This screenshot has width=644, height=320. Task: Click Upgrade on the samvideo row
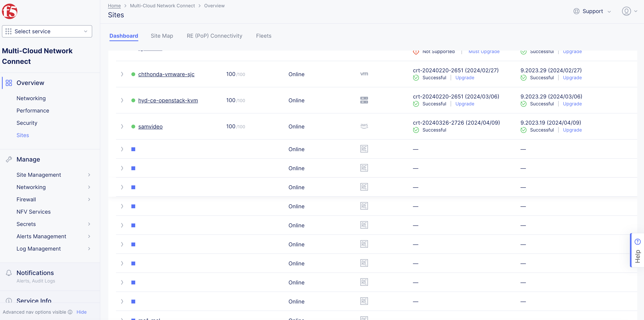(x=573, y=130)
